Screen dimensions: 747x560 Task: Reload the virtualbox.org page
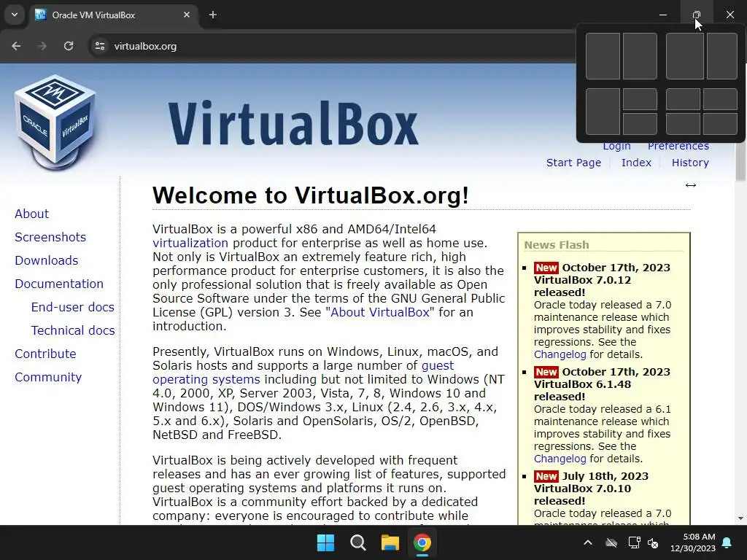69,46
